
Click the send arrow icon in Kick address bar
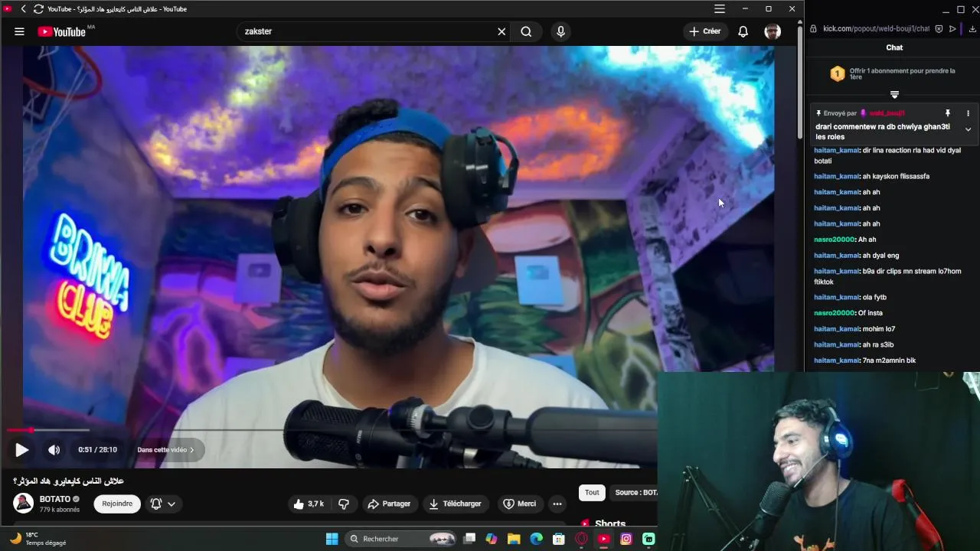click(x=953, y=29)
